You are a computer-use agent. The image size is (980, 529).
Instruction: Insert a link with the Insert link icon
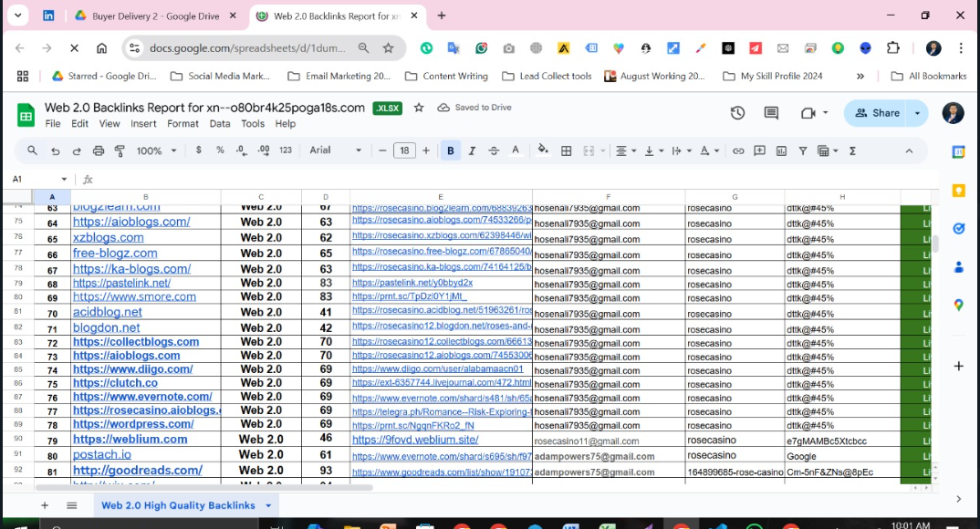[x=739, y=150]
